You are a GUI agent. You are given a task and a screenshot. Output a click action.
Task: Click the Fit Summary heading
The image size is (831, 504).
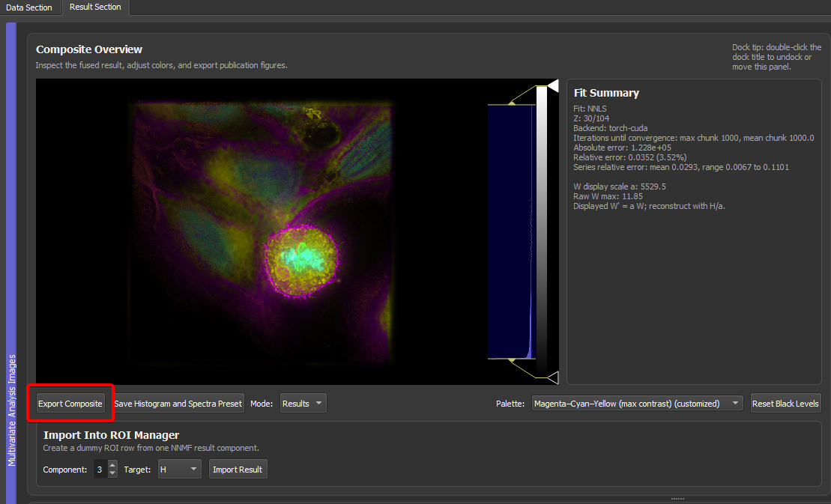coord(606,93)
